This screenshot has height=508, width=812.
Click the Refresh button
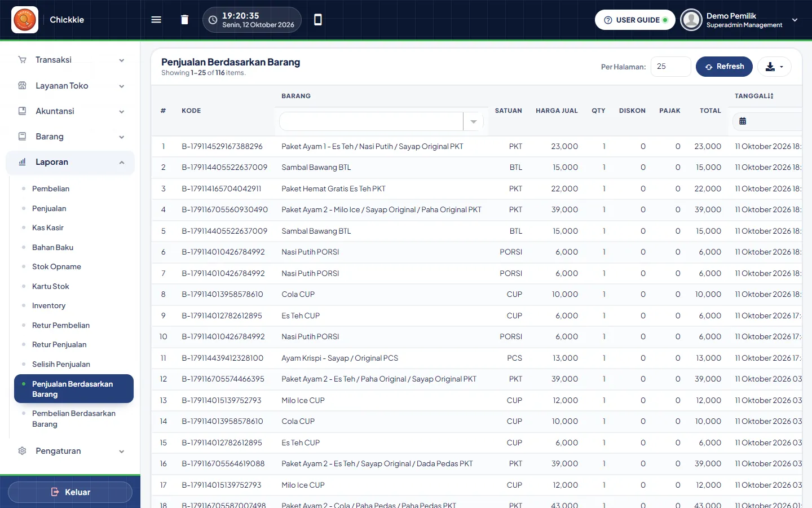pyautogui.click(x=724, y=67)
